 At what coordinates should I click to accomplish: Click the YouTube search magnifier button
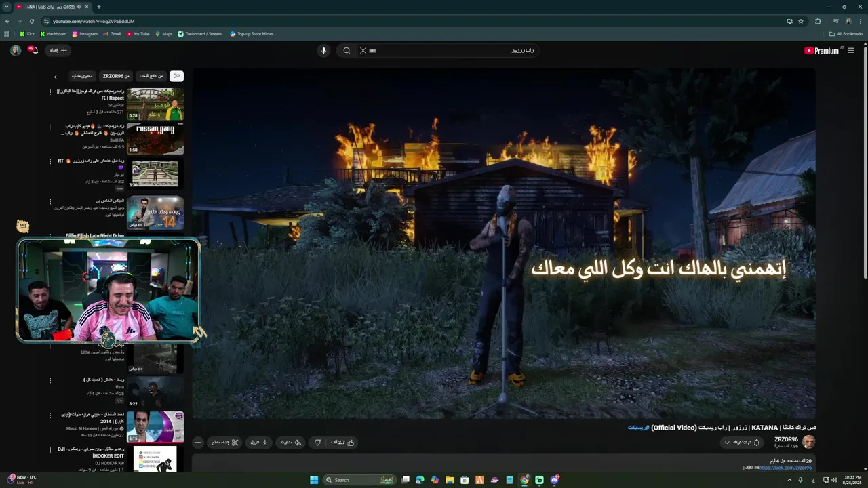tap(347, 50)
